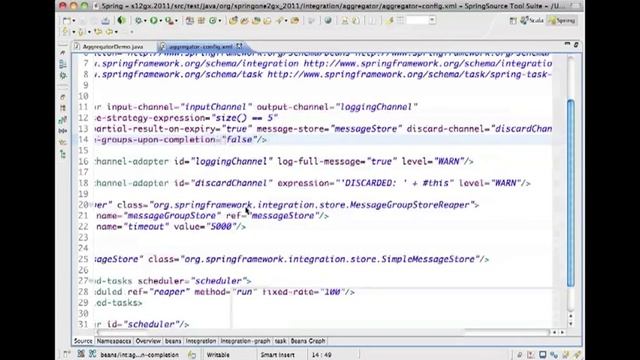The image size is (640, 360).
Task: Switch to the Source bottom tab
Action: click(x=83, y=341)
